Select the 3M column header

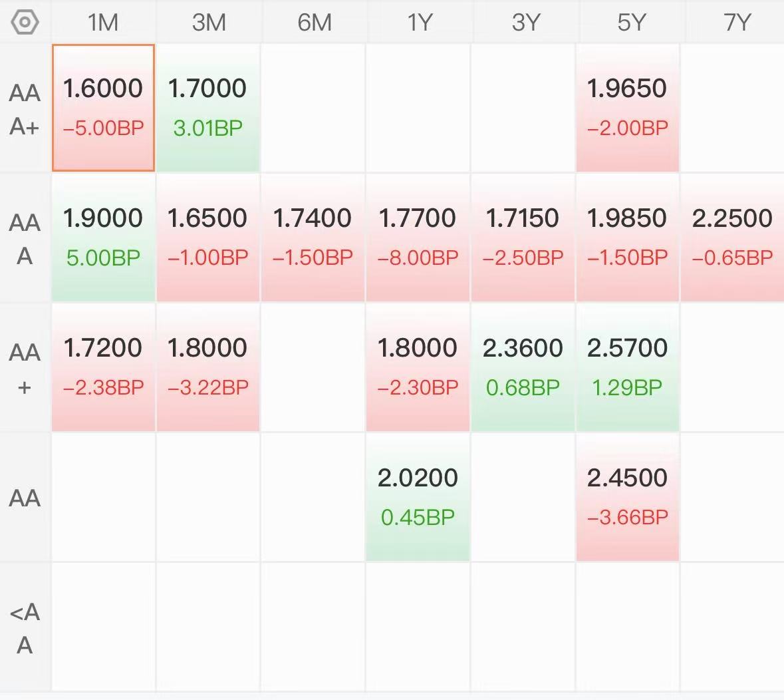pos(209,22)
